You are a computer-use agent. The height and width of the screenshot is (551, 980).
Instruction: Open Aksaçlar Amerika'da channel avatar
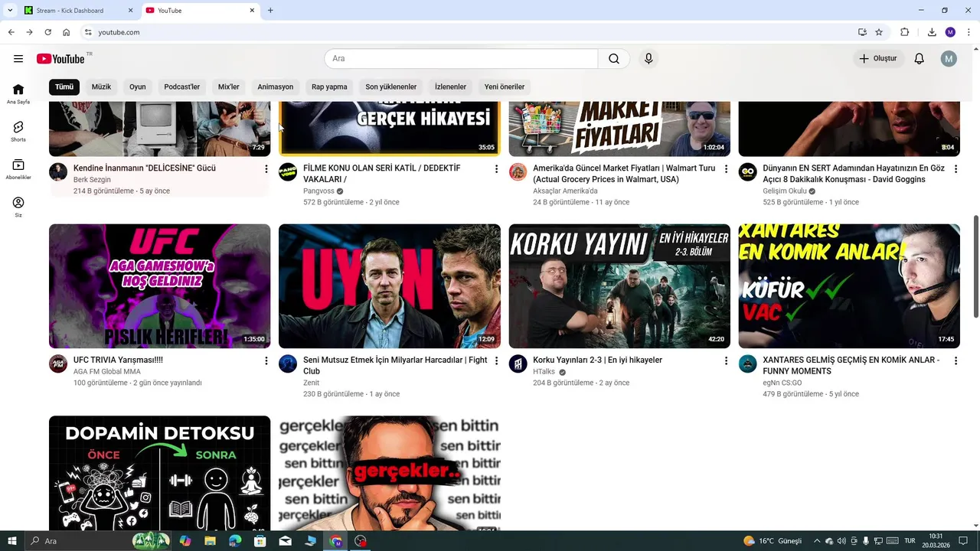[518, 172]
